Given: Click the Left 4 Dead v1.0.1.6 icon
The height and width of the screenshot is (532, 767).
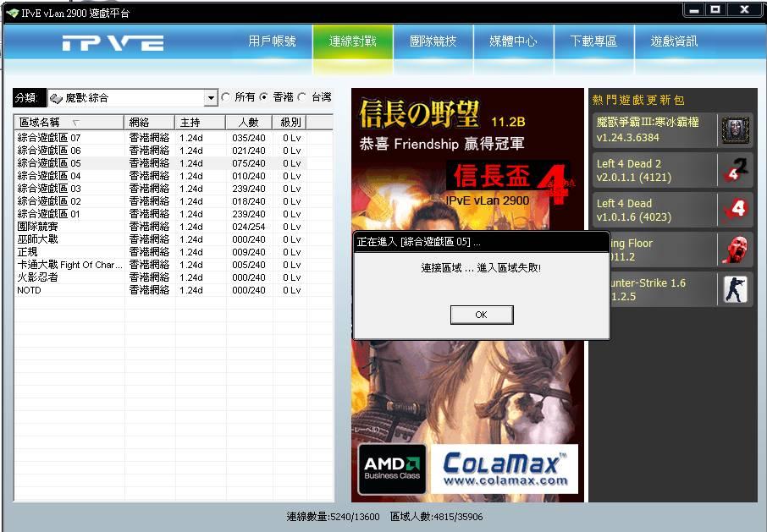Looking at the screenshot, I should 735,210.
